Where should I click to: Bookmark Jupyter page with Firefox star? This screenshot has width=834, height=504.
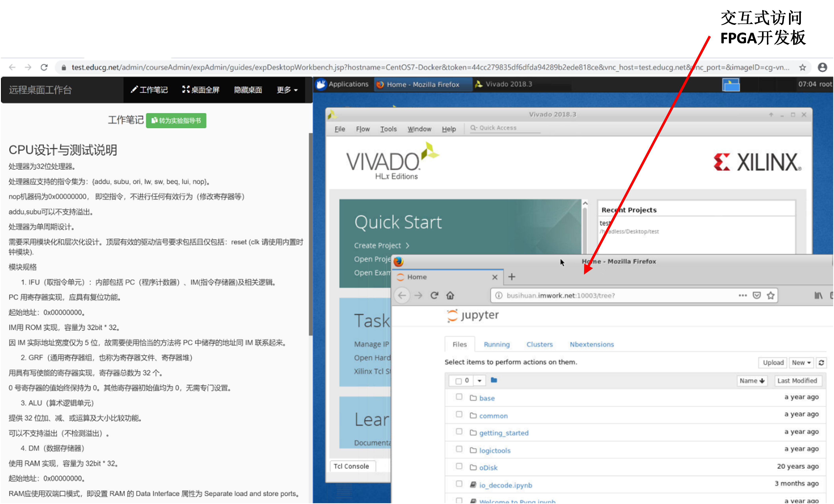[771, 295]
